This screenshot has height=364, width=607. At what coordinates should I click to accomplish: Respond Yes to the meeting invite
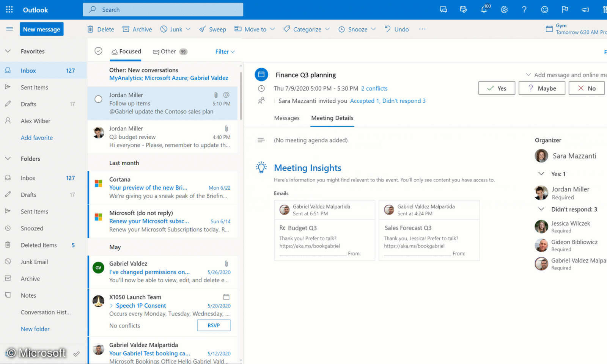point(497,88)
